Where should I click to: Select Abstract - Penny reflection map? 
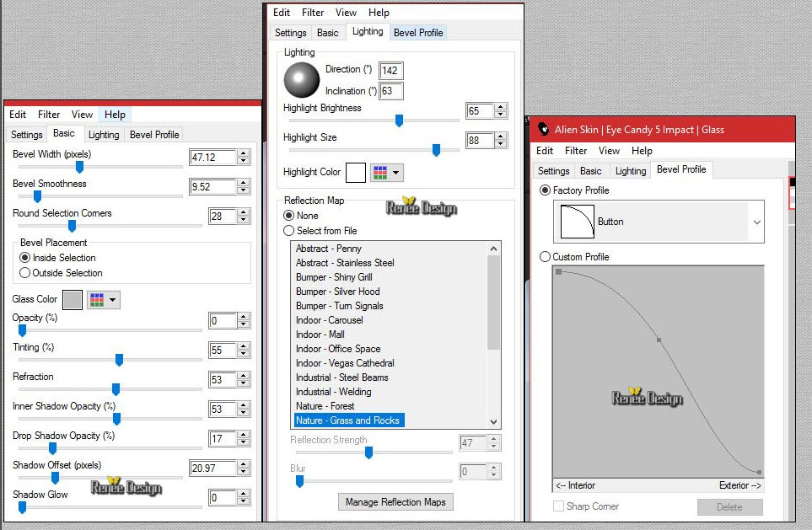(328, 249)
